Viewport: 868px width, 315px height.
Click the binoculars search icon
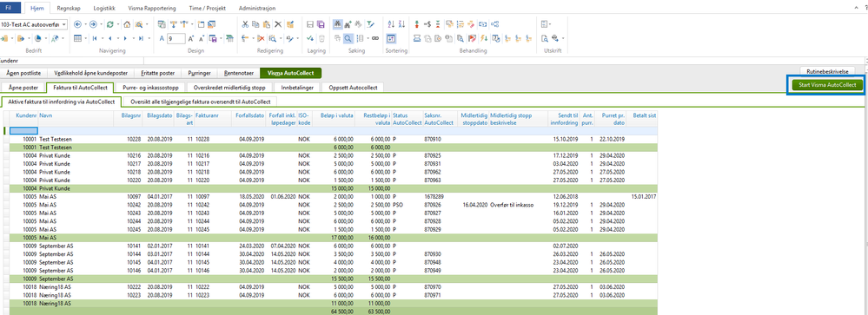338,24
